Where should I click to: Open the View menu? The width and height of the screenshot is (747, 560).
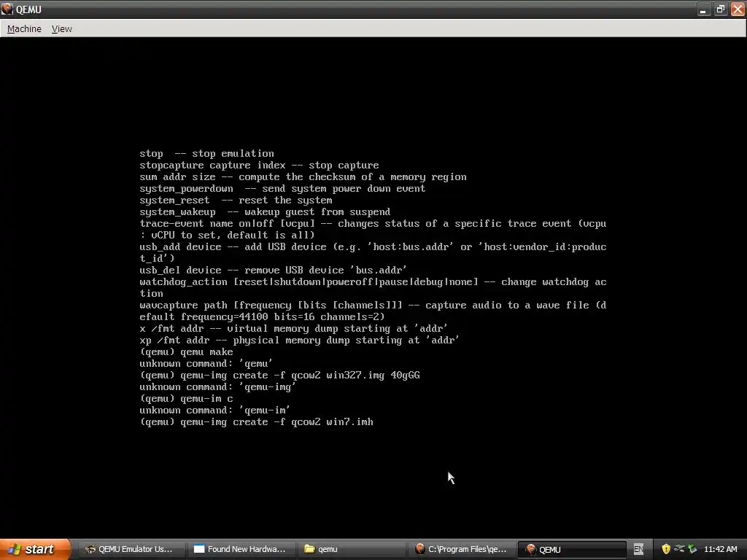coord(61,29)
